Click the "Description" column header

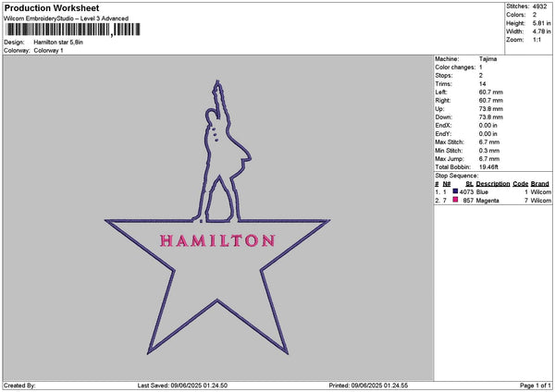pyautogui.click(x=493, y=184)
